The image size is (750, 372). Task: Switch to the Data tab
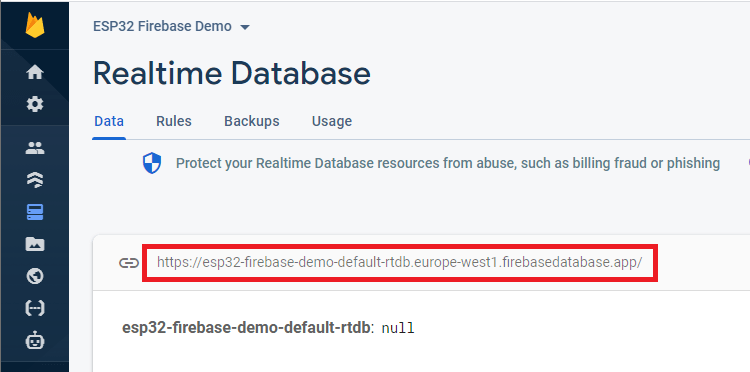[x=109, y=121]
